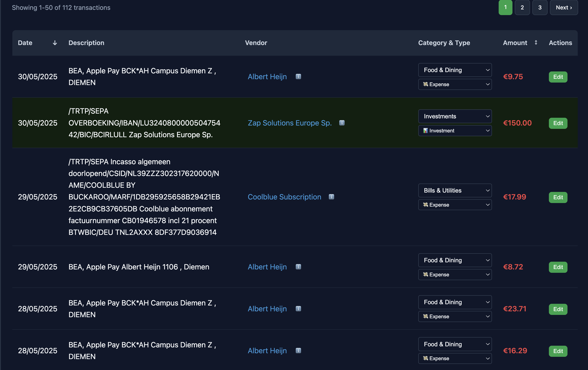This screenshot has width=588, height=370.
Task: Click the Coolblue SEPA Incasso description text
Action: pyautogui.click(x=144, y=197)
